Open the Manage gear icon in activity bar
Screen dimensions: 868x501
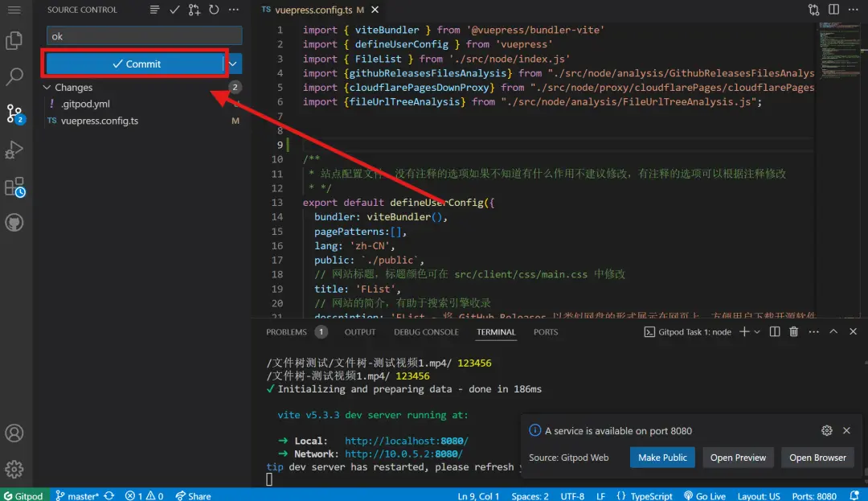[x=14, y=469]
